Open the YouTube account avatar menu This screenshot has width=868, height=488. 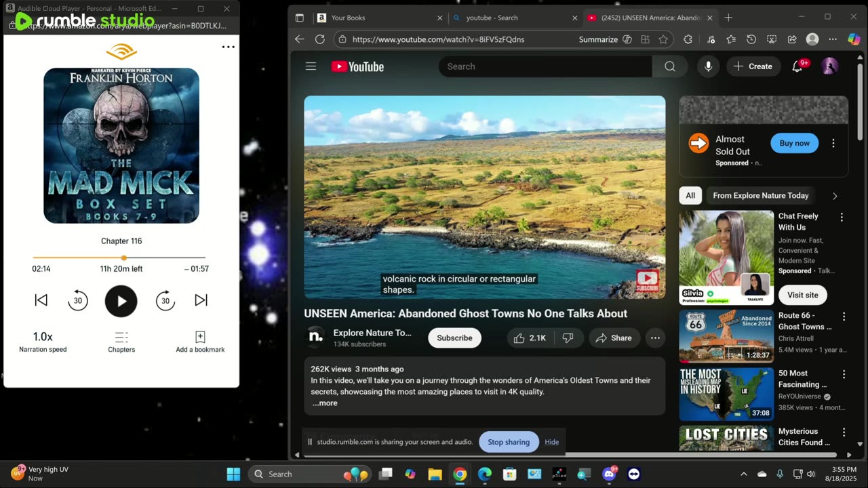(829, 66)
